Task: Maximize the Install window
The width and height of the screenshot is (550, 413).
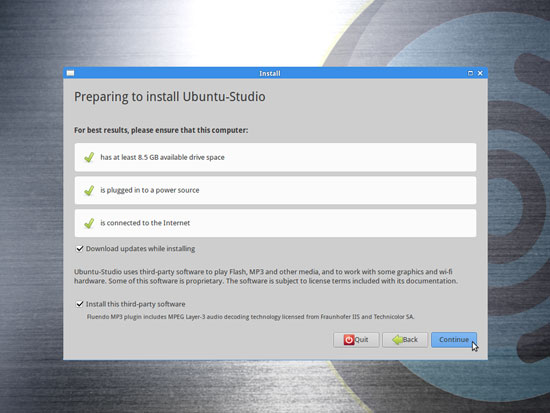Action: click(470, 73)
